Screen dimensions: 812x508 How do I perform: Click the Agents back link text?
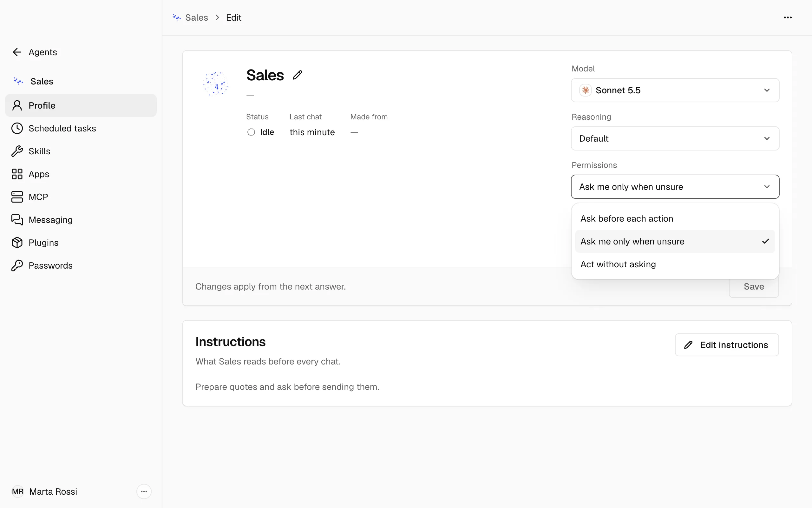pos(43,52)
